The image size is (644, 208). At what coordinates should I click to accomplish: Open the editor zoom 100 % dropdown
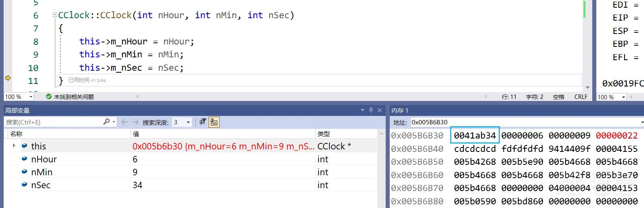click(31, 97)
